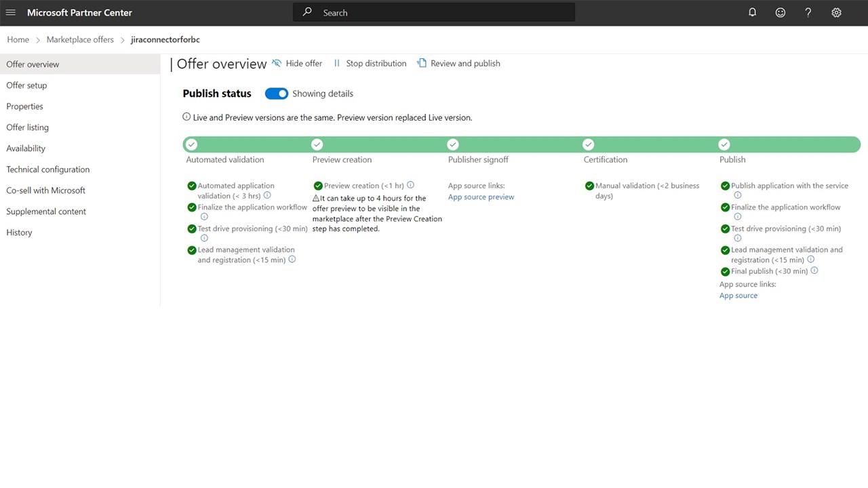The height and width of the screenshot is (488, 868).
Task: Open Offer setup in the sidebar
Action: (80, 85)
